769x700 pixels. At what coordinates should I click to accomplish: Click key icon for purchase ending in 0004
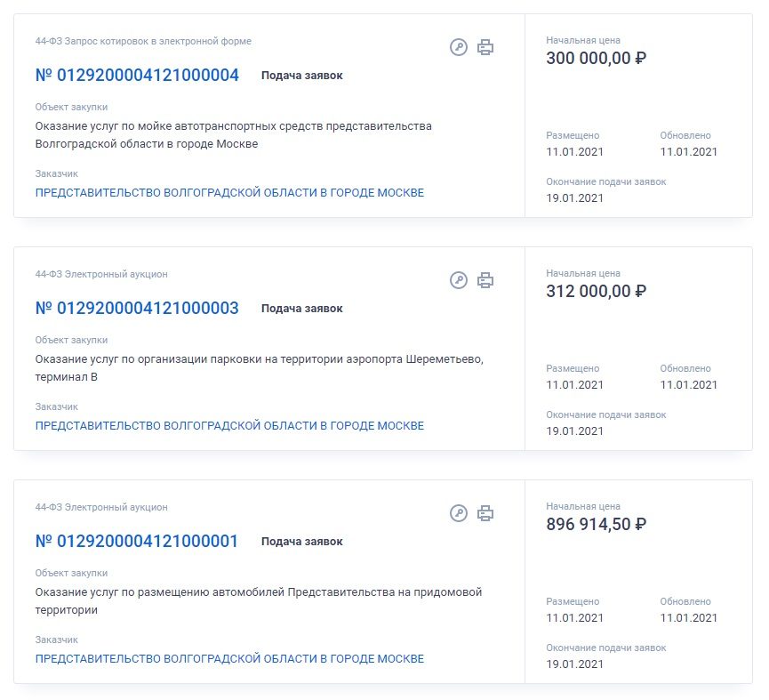[459, 47]
